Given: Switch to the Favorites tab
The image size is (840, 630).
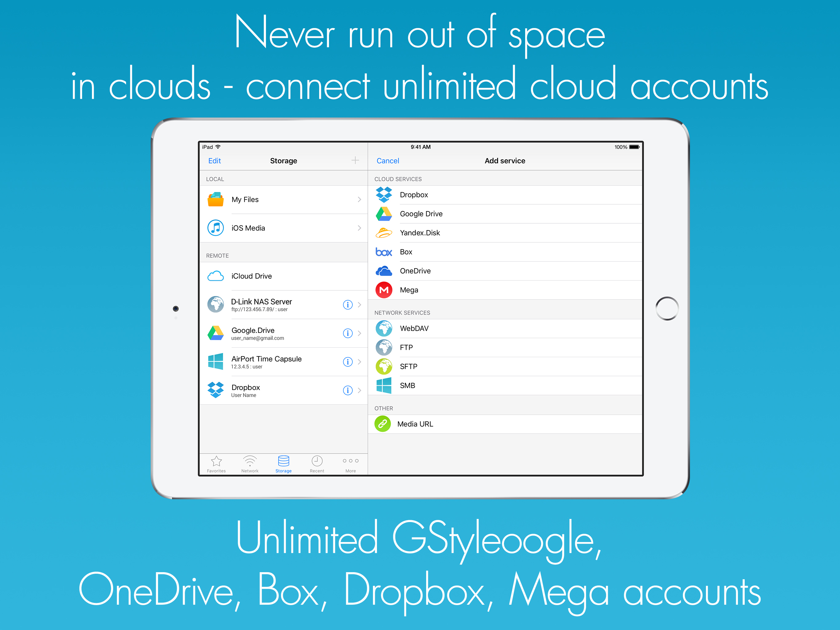Looking at the screenshot, I should (216, 464).
